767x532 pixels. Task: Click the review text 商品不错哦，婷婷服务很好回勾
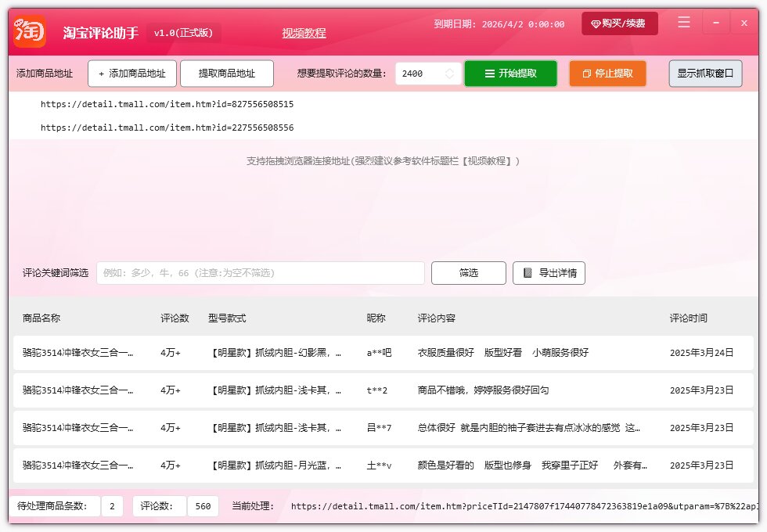484,390
